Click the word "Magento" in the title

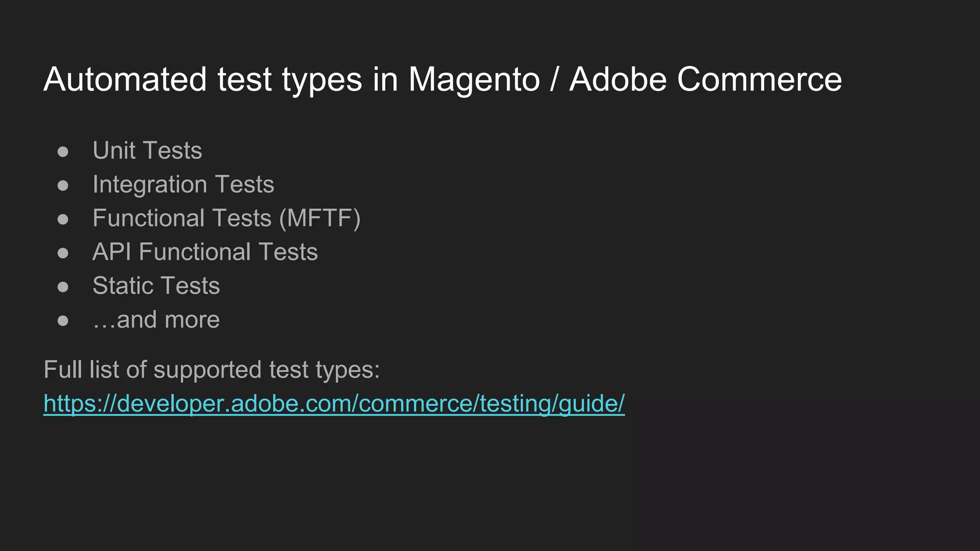click(x=474, y=79)
